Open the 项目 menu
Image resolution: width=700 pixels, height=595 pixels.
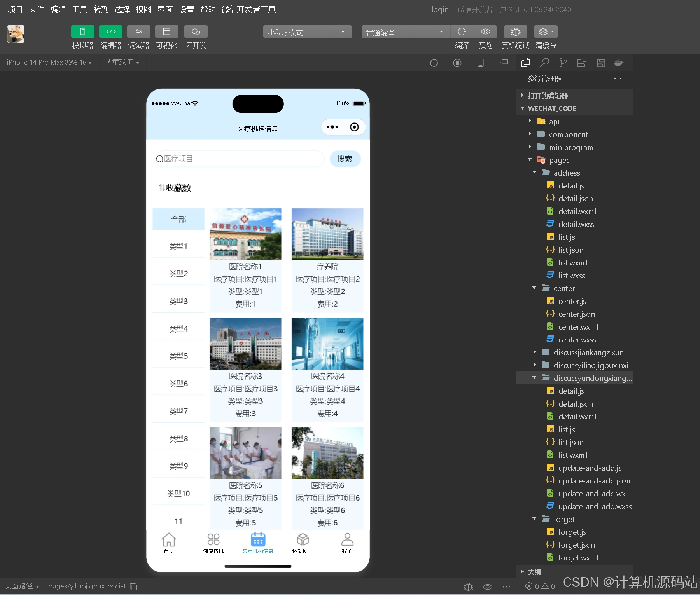click(15, 9)
